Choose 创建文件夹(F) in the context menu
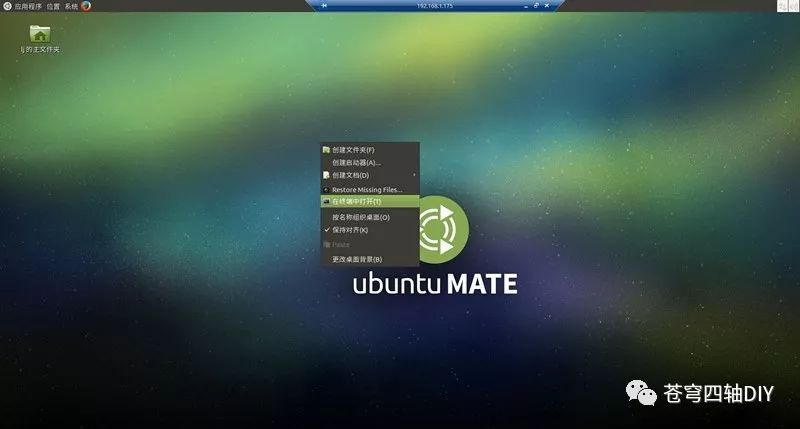The image size is (800, 429). coord(370,150)
